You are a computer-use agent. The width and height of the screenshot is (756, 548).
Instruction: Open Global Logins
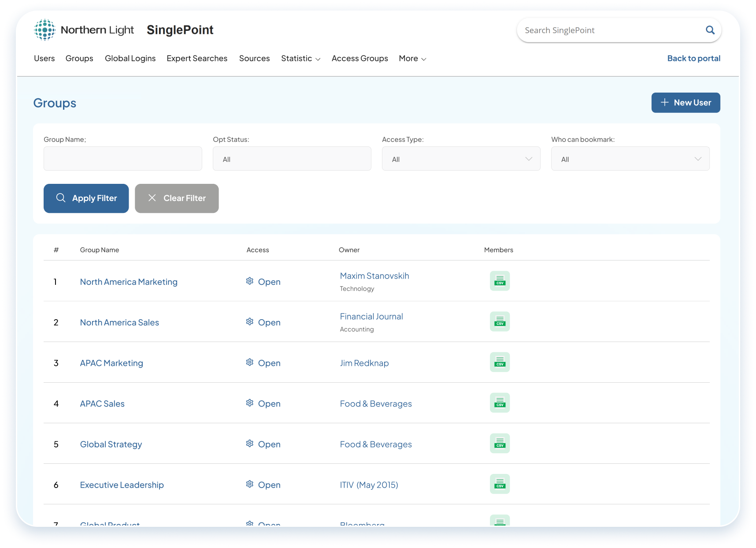pos(130,58)
